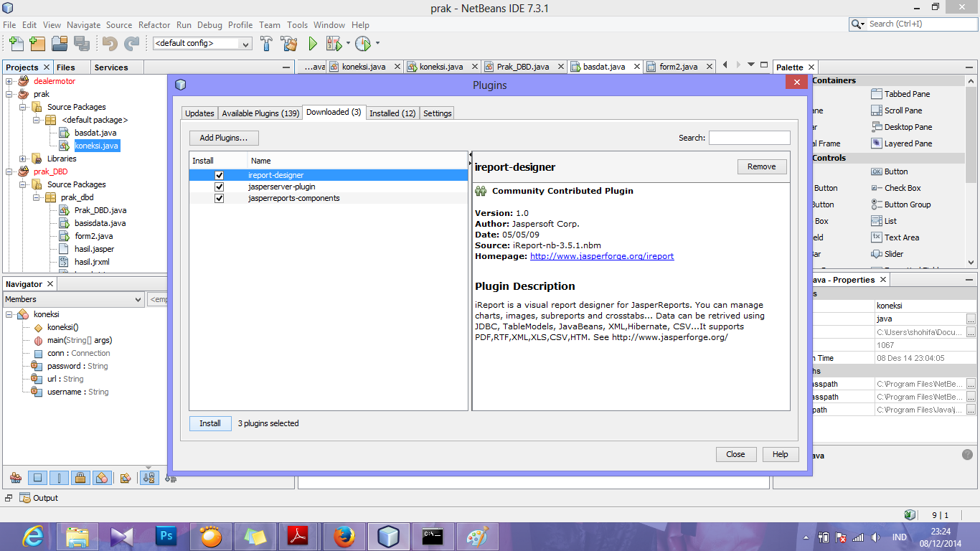
Task: Click the Redo arrow in toolbar
Action: pos(132,44)
